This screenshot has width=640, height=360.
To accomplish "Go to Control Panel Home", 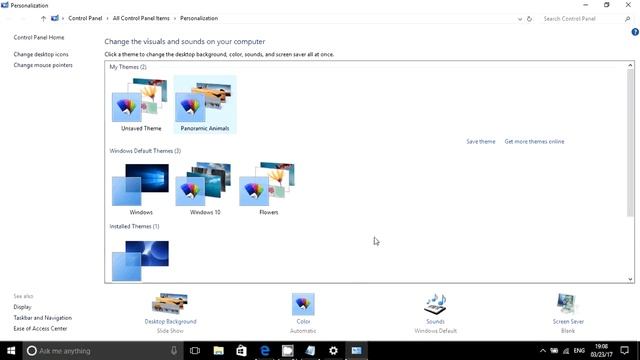I will tap(39, 38).
